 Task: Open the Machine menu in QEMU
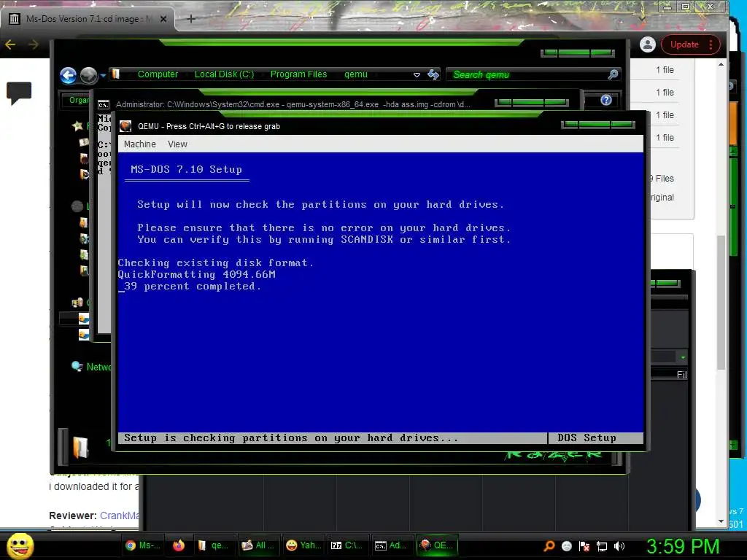coord(139,144)
